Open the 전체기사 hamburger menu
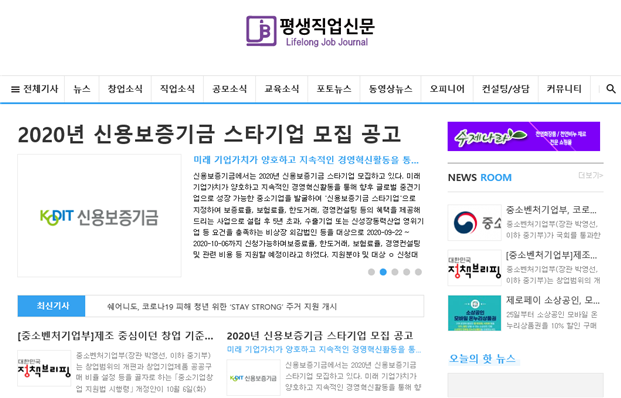Viewport: 621px width, 398px height. pyautogui.click(x=34, y=89)
